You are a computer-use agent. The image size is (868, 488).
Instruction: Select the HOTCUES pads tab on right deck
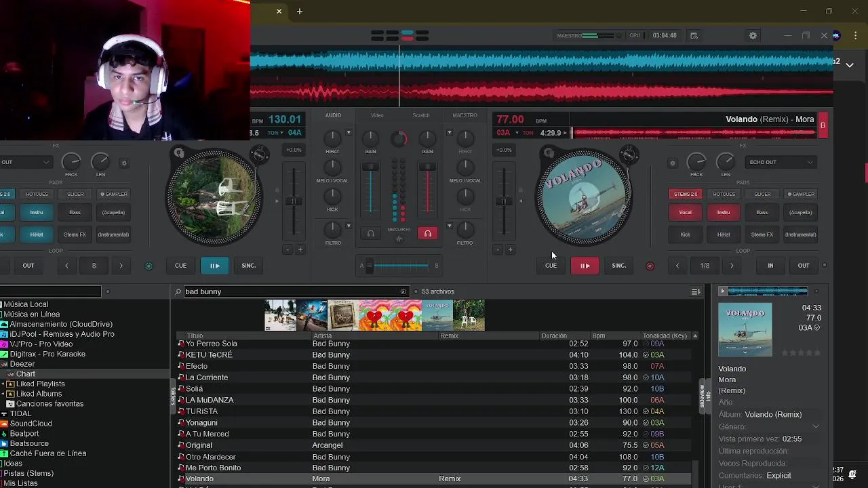click(x=724, y=195)
